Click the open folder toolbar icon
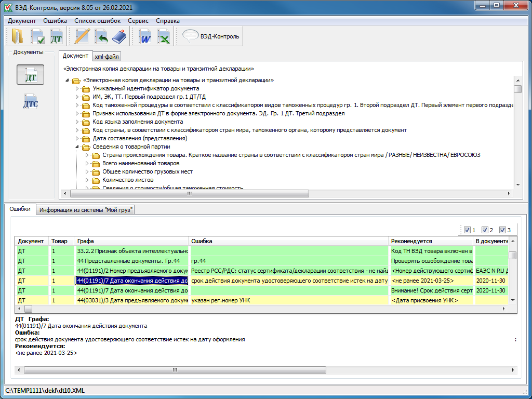Image resolution: width=532 pixels, height=399 pixels. [x=18, y=36]
